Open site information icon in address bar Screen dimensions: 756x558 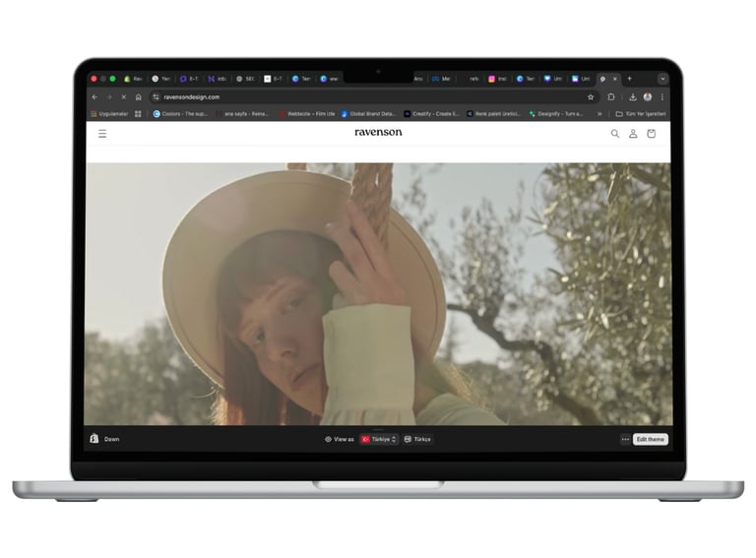tap(156, 96)
